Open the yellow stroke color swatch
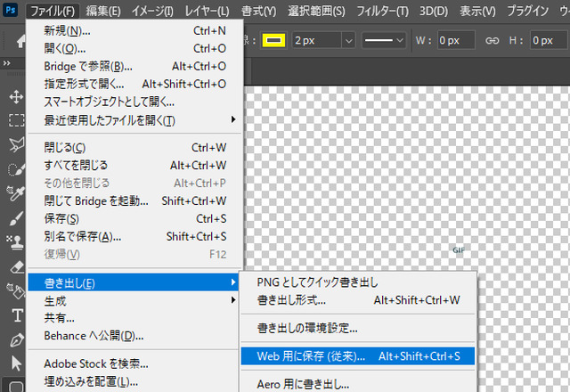Viewport: 570px width, 392px height. (273, 40)
